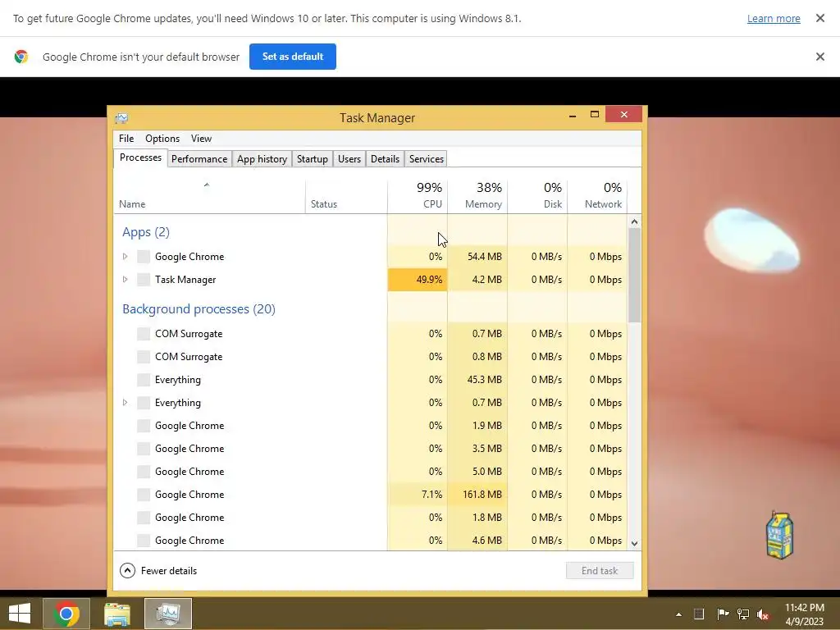The height and width of the screenshot is (630, 840).
Task: Select Google Chrome process with 5.0 MB
Action: [x=370, y=472]
